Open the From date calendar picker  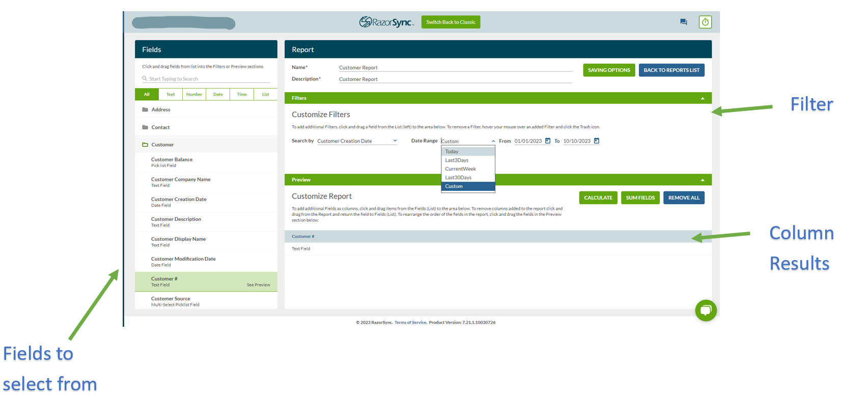point(548,141)
